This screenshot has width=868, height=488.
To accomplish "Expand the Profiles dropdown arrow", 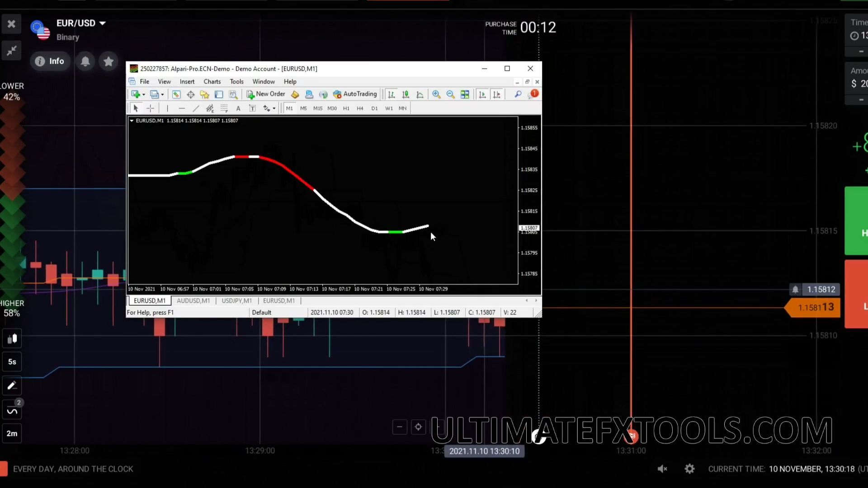I will coord(162,94).
